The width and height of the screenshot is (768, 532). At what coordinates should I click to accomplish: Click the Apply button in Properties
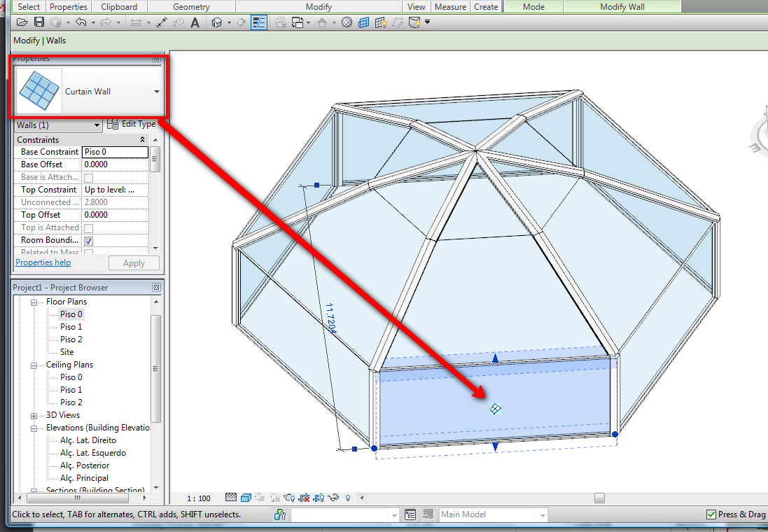134,263
